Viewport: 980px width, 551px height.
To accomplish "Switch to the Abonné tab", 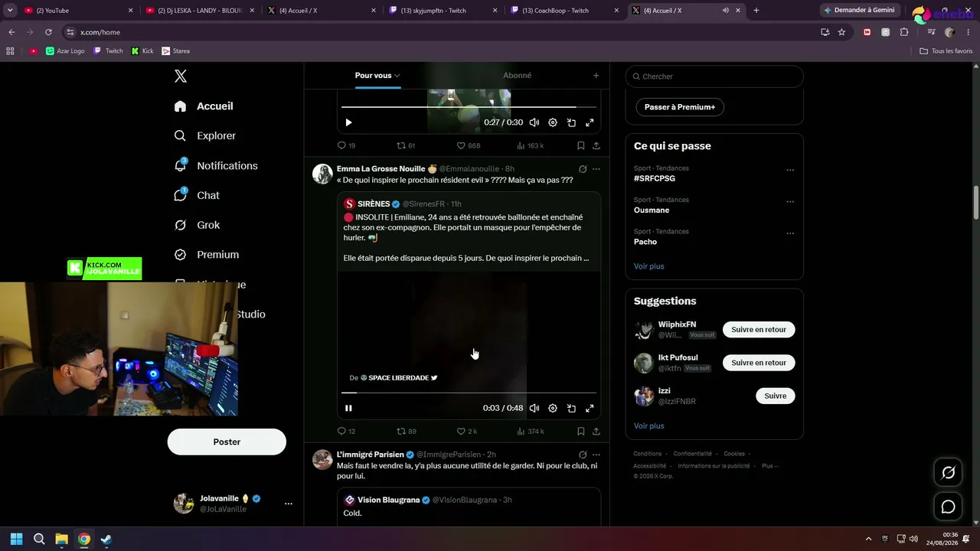I will [517, 76].
